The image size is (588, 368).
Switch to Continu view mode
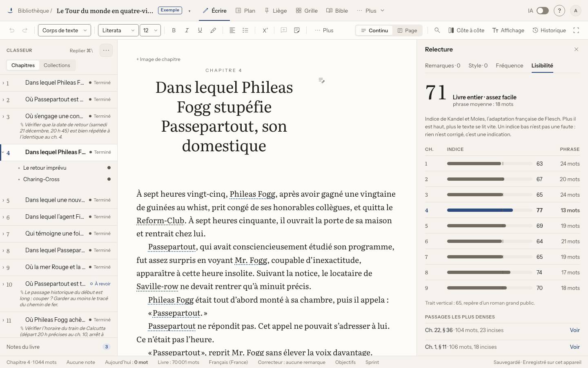374,30
